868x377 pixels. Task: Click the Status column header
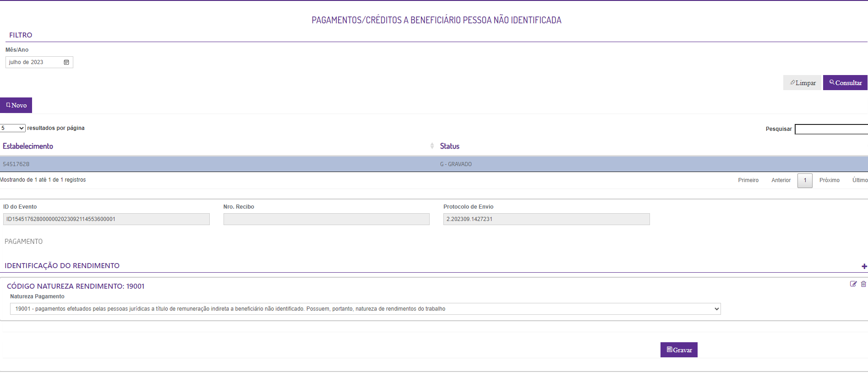[450, 146]
